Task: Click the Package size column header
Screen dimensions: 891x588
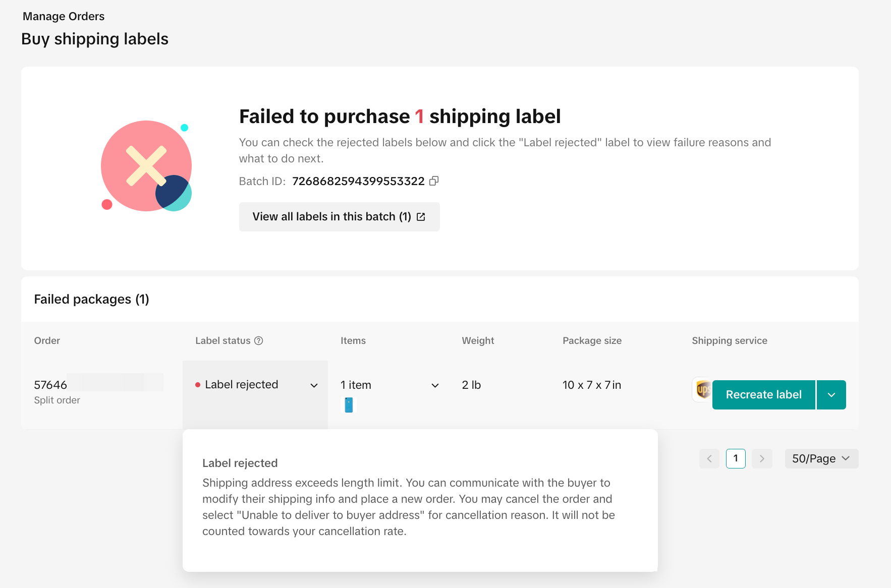Action: point(592,341)
